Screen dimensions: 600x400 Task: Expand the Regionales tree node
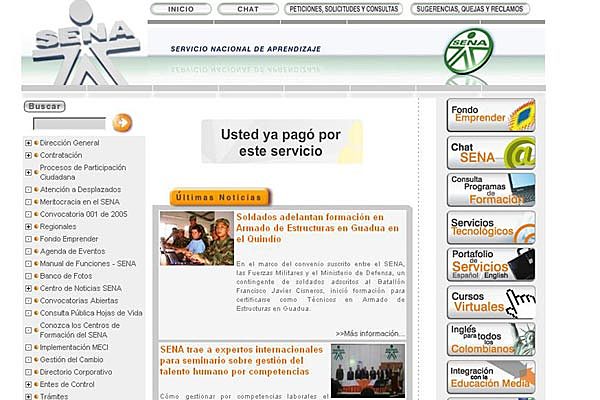click(x=28, y=227)
